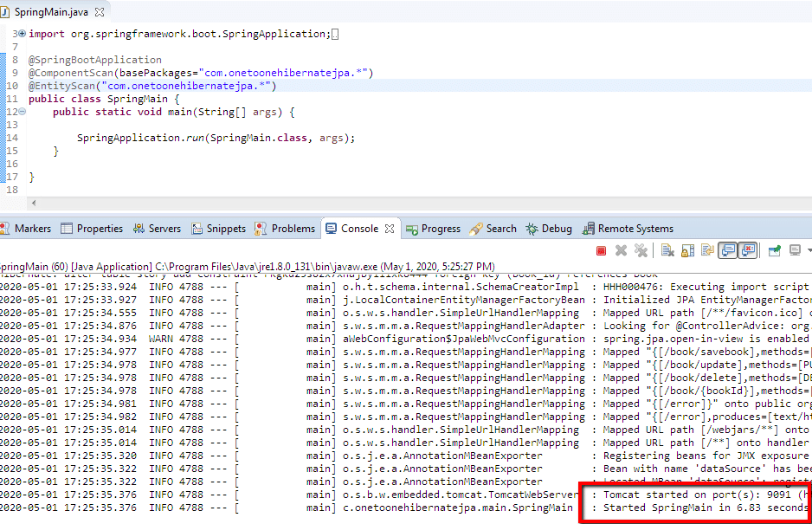Clear the console output
812x524 pixels.
tap(667, 250)
